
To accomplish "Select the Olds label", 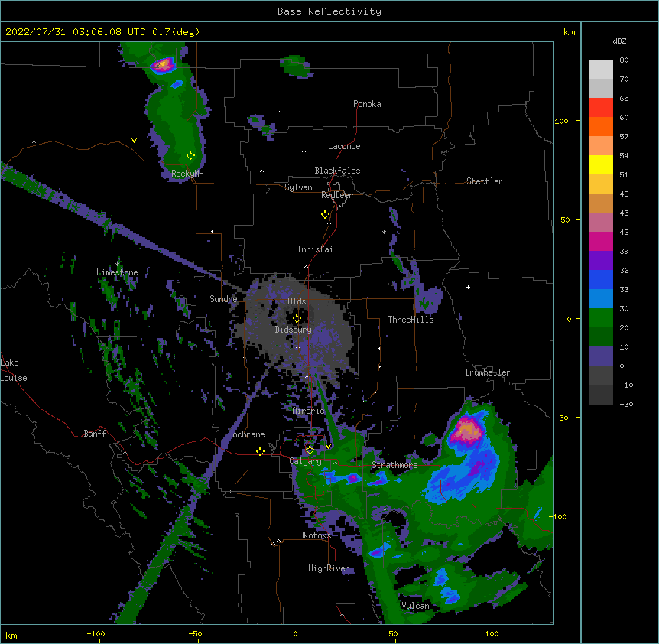I will point(297,301).
